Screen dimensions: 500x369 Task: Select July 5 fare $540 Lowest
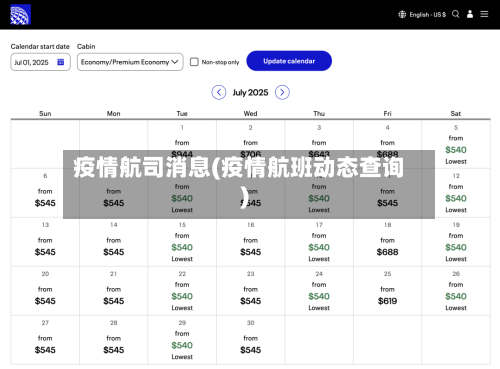[x=456, y=144]
